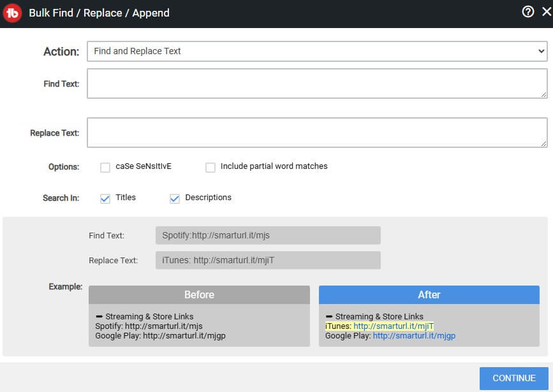Enable the caSe SeNsItIvE checkbox
Screen dimensions: 553x392
(105, 167)
